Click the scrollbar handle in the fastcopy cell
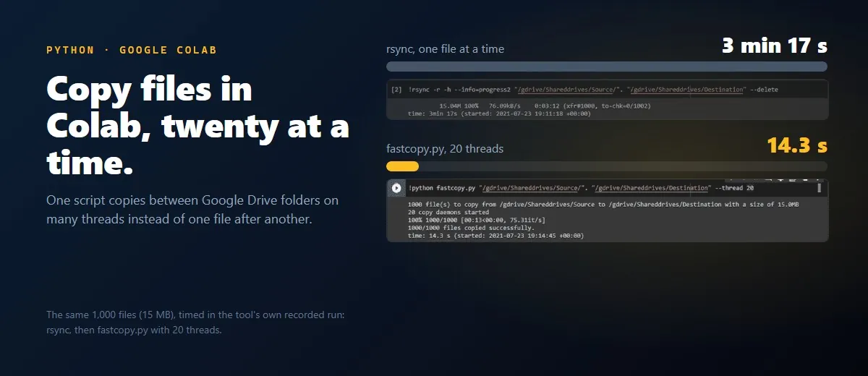The width and height of the screenshot is (868, 376). [820, 188]
